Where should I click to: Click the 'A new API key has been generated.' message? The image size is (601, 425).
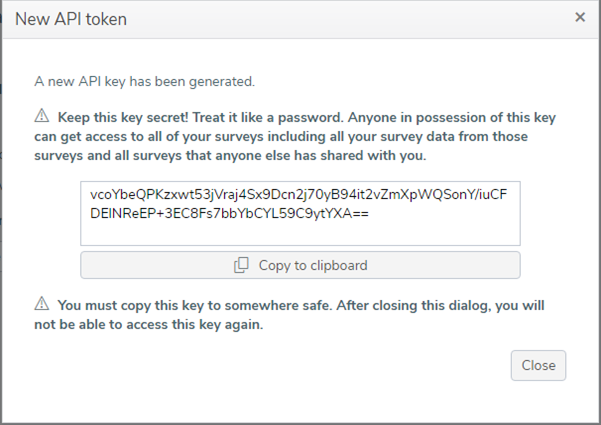[145, 82]
